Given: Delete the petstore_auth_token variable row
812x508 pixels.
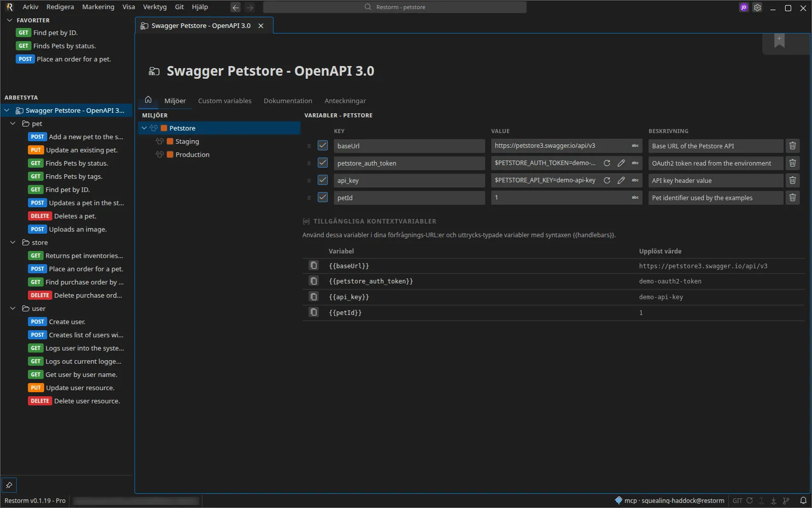Looking at the screenshot, I should tap(792, 163).
